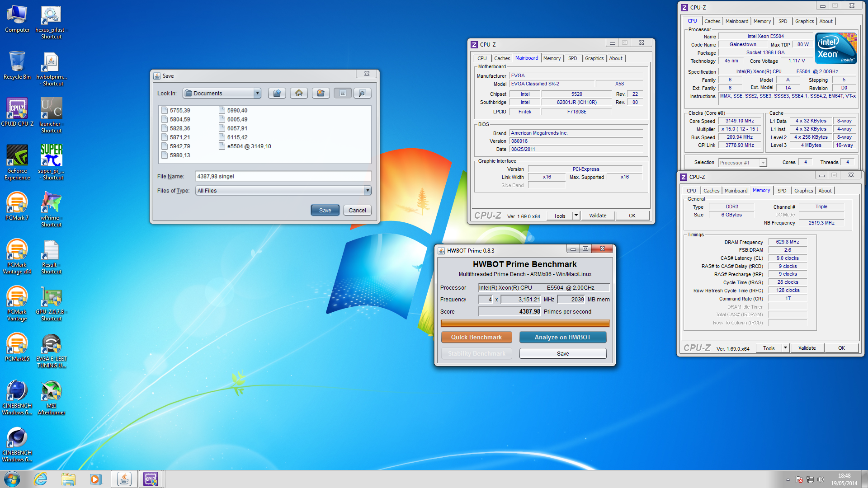Click Save in HWBOT Prime window
Screen dimensions: 868x488
point(563,353)
